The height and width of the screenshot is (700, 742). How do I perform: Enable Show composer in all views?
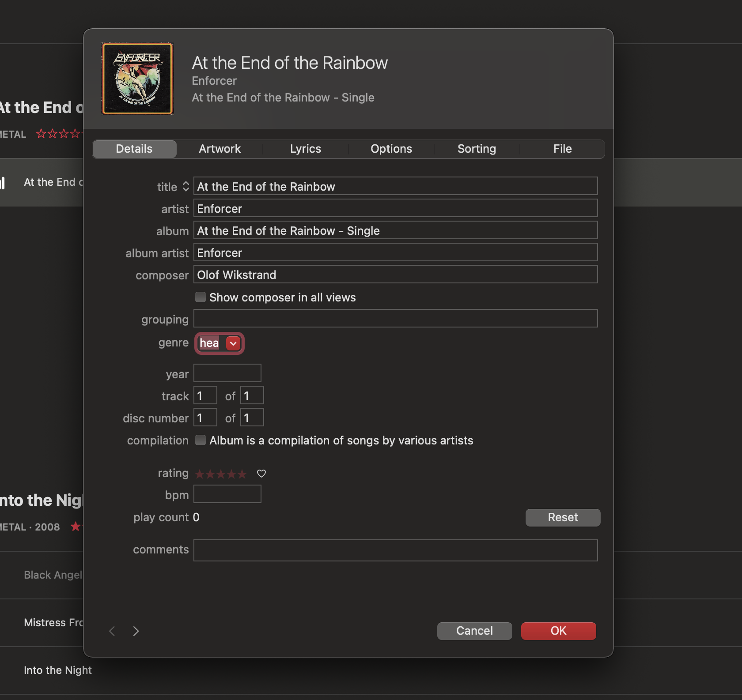(201, 297)
